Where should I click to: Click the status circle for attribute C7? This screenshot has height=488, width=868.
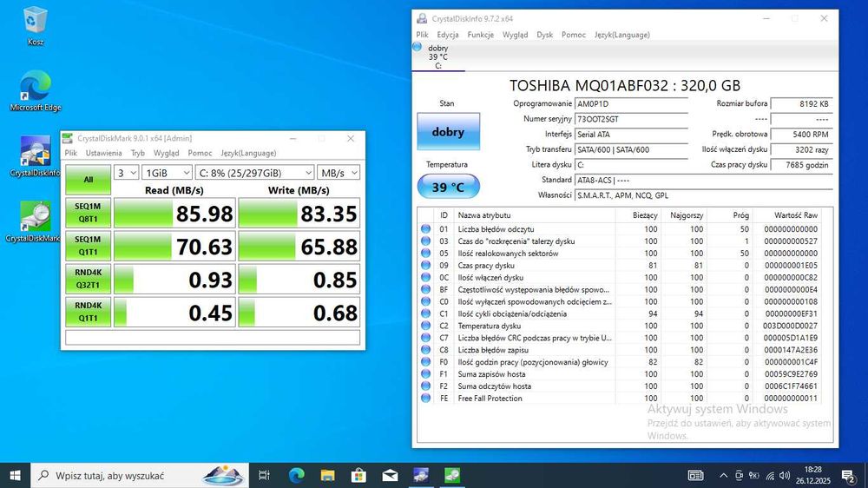pos(425,338)
